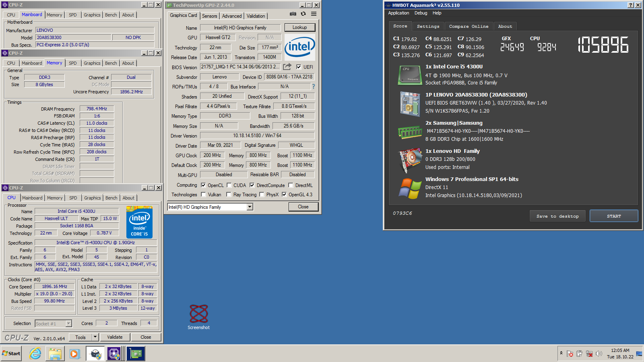Toggle the Ray Tracing checkbox

(x=229, y=195)
